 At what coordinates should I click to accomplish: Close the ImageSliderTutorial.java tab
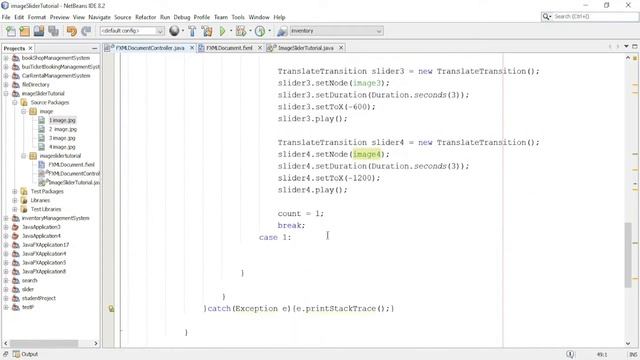[x=341, y=48]
